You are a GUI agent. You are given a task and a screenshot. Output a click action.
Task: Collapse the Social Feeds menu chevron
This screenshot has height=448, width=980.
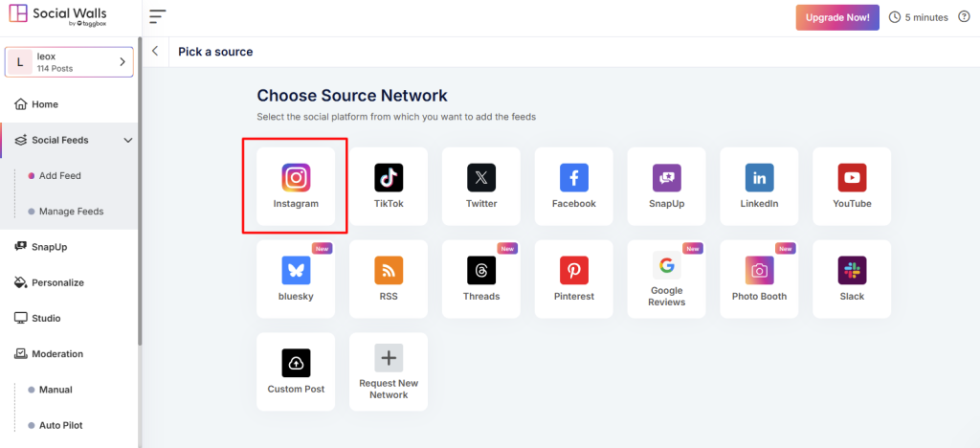128,141
